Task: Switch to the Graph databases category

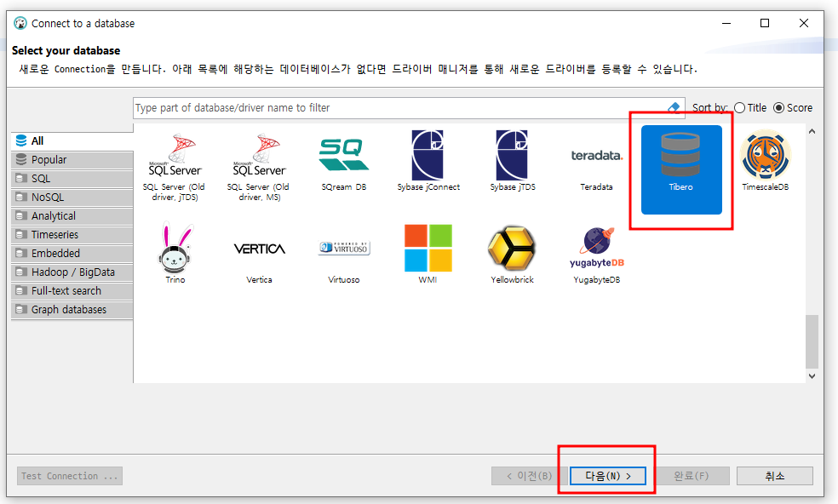Action: point(72,309)
